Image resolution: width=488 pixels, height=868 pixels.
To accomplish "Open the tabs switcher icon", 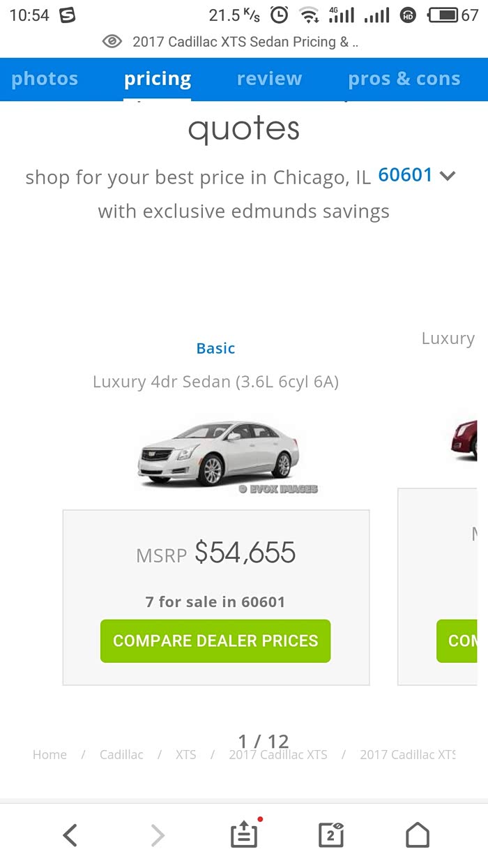I will point(330,835).
